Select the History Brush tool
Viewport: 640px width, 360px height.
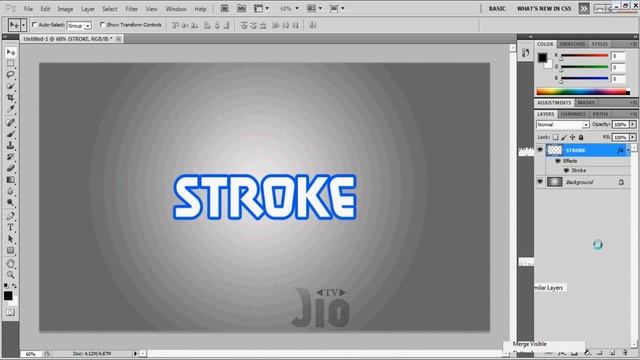[11, 157]
